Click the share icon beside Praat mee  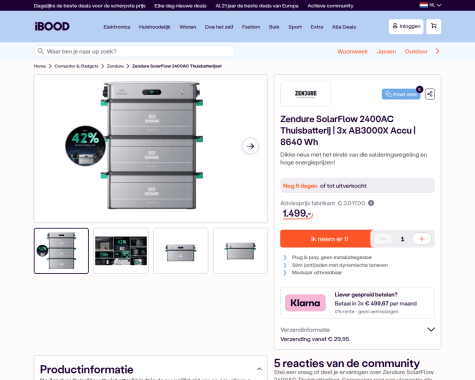point(430,94)
